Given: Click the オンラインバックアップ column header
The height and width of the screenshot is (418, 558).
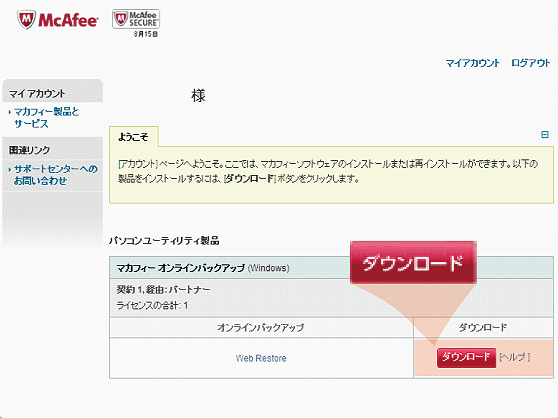Looking at the screenshot, I should click(261, 327).
